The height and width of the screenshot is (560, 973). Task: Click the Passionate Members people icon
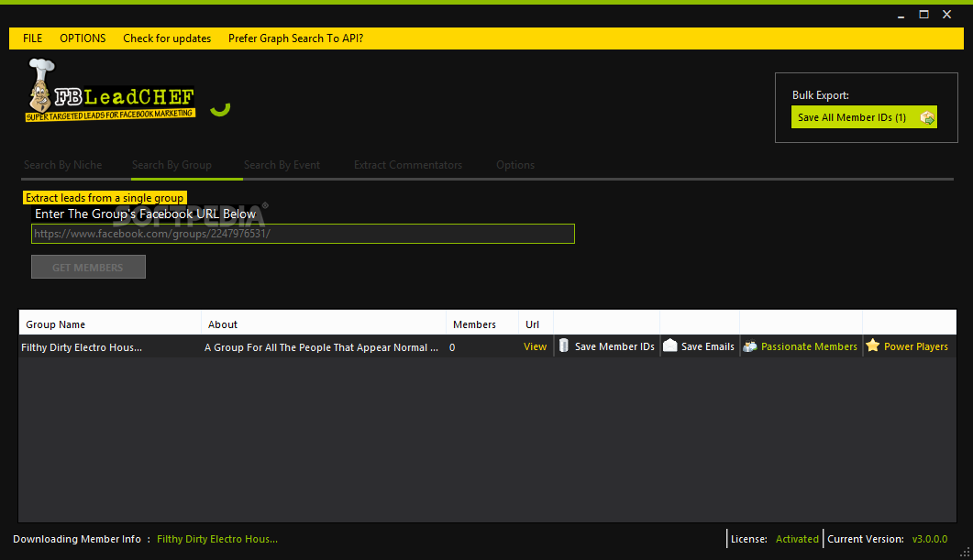coord(749,346)
